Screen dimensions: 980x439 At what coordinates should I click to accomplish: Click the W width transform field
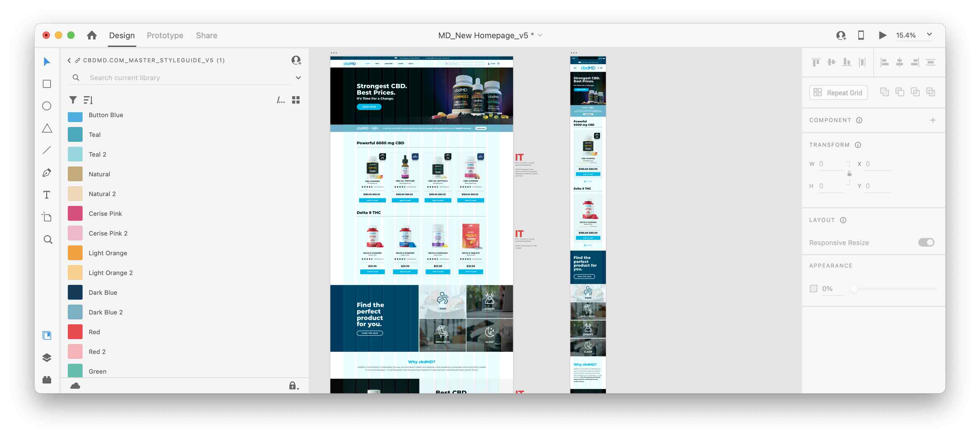coord(831,164)
